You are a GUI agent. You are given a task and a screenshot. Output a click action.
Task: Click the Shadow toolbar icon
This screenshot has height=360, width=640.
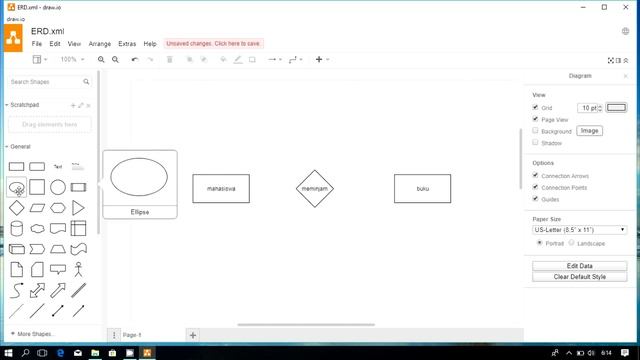[x=252, y=60]
